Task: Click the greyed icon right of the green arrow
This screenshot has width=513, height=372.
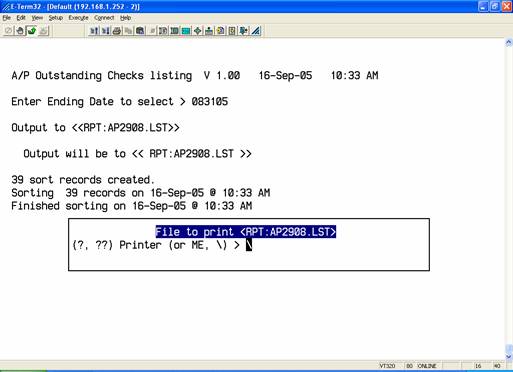Action: pos(43,31)
